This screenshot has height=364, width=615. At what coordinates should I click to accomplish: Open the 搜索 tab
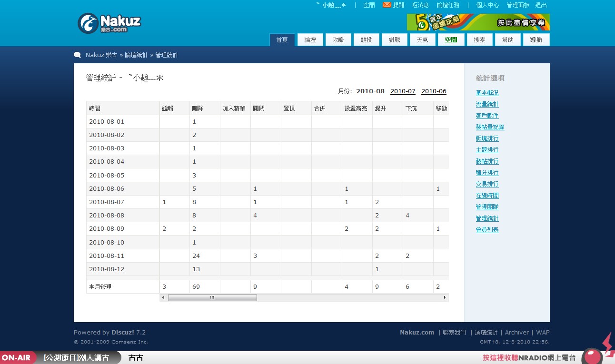tap(480, 40)
